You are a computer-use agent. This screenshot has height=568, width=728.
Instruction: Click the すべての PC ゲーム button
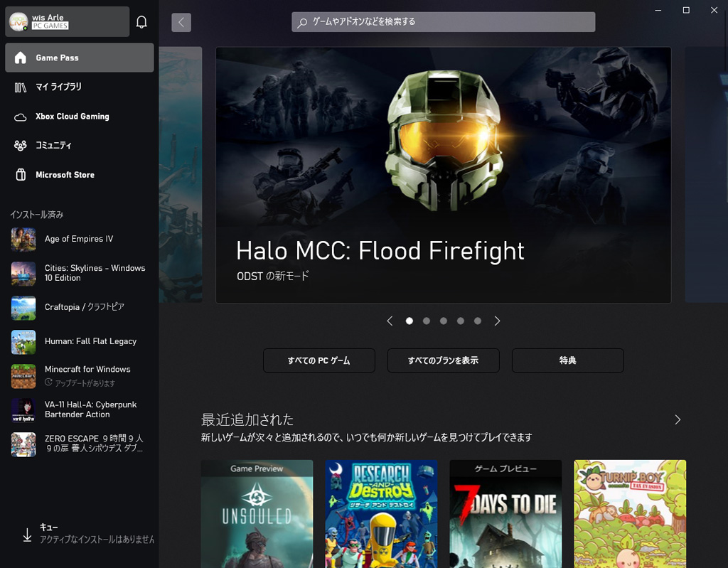point(318,360)
